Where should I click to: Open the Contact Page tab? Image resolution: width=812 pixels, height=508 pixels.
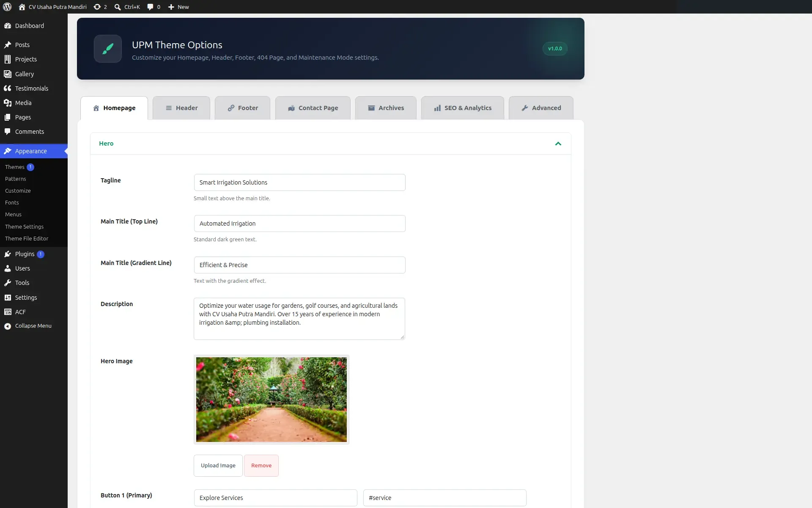(313, 108)
